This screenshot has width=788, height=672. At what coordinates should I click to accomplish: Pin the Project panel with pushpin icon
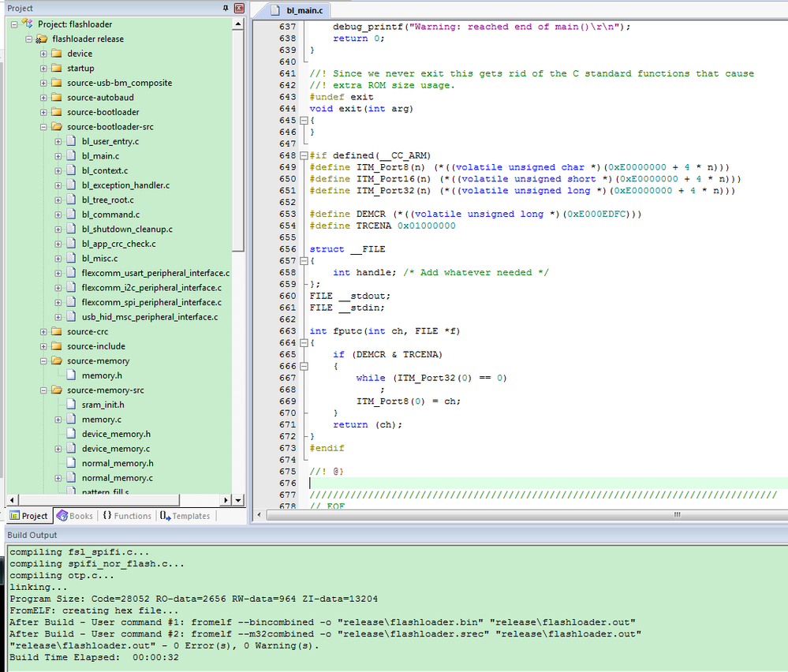coord(226,8)
